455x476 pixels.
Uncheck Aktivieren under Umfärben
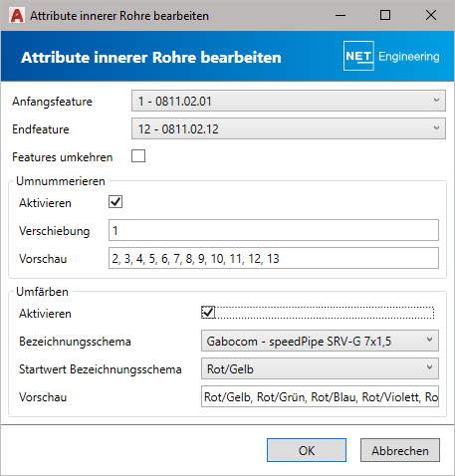208,313
